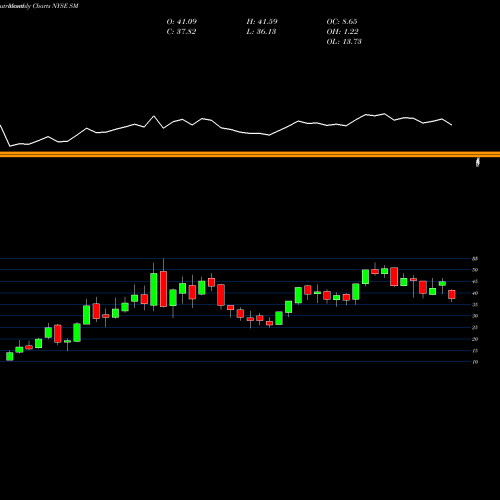Screen dimensions: 500x500
Task: Click the first green candlestick at far left
Action: pos(10,356)
